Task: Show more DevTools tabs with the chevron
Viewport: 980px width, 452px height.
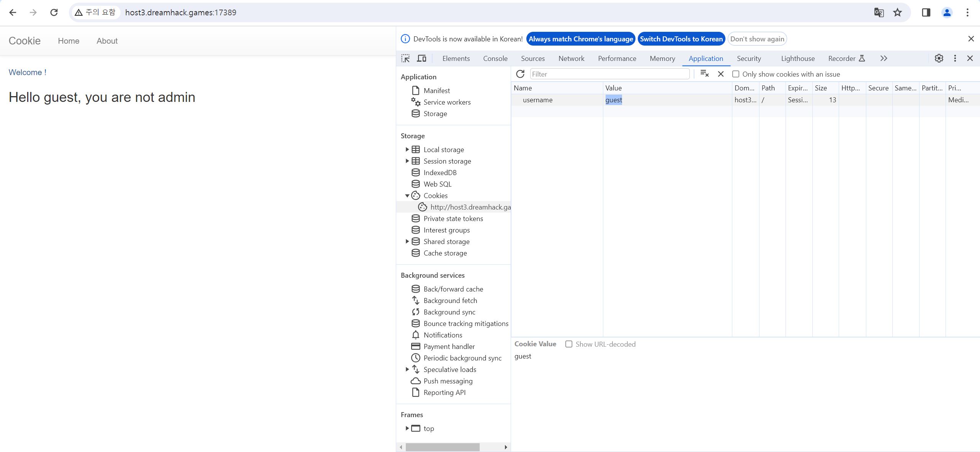Action: [884, 58]
